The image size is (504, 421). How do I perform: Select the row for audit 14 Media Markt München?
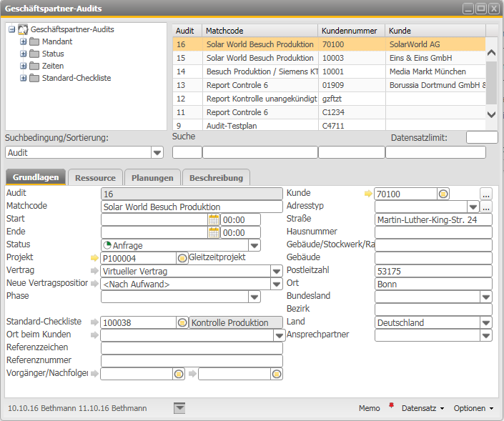click(329, 71)
